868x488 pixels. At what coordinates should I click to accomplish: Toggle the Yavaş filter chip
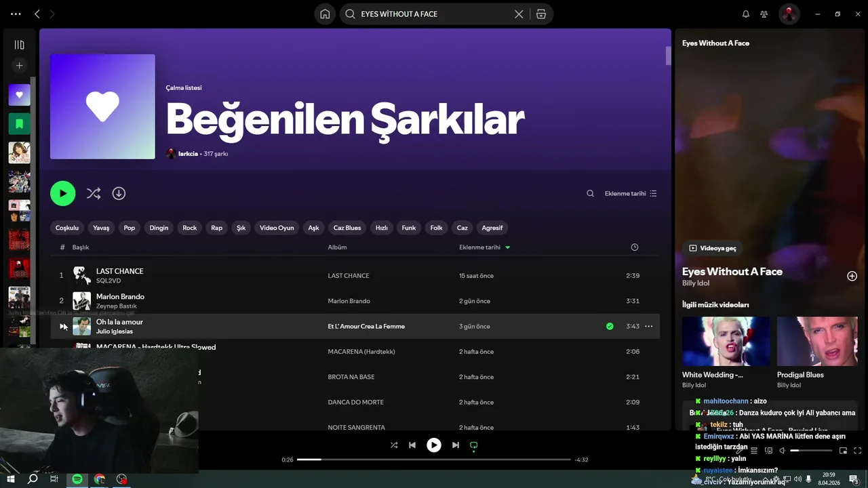coord(101,228)
